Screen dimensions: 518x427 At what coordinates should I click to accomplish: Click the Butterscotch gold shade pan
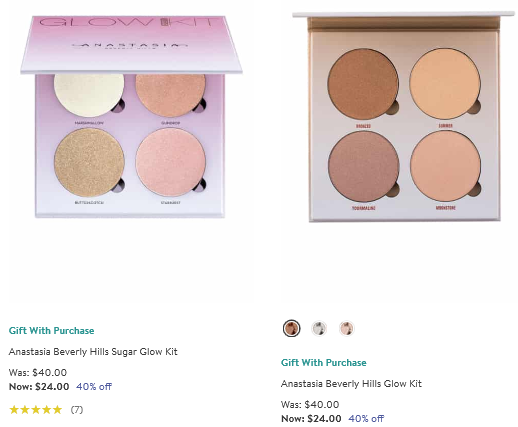(x=89, y=162)
